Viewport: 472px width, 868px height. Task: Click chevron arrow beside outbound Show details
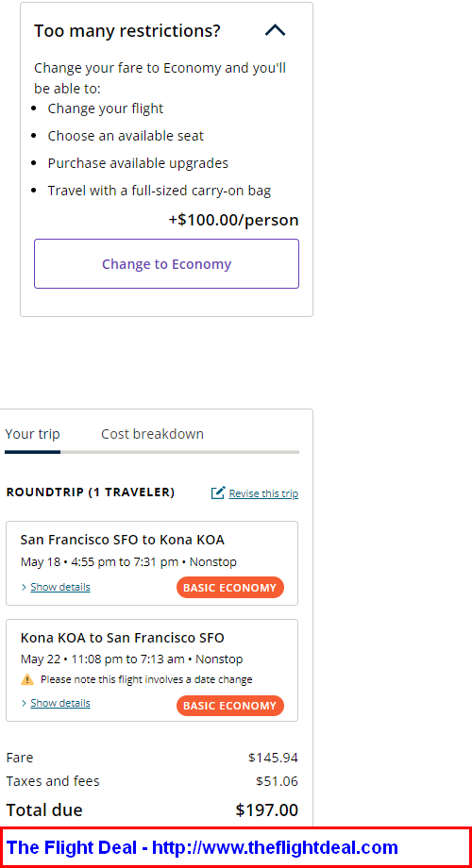tap(24, 587)
